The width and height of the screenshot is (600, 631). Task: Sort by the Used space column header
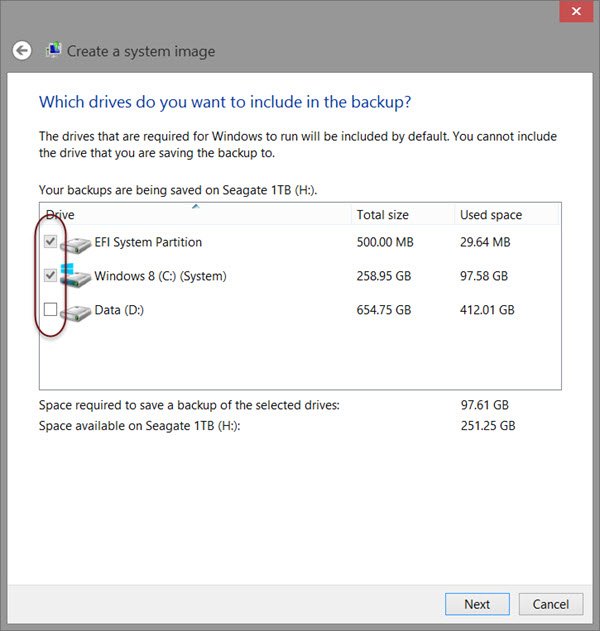[507, 214]
